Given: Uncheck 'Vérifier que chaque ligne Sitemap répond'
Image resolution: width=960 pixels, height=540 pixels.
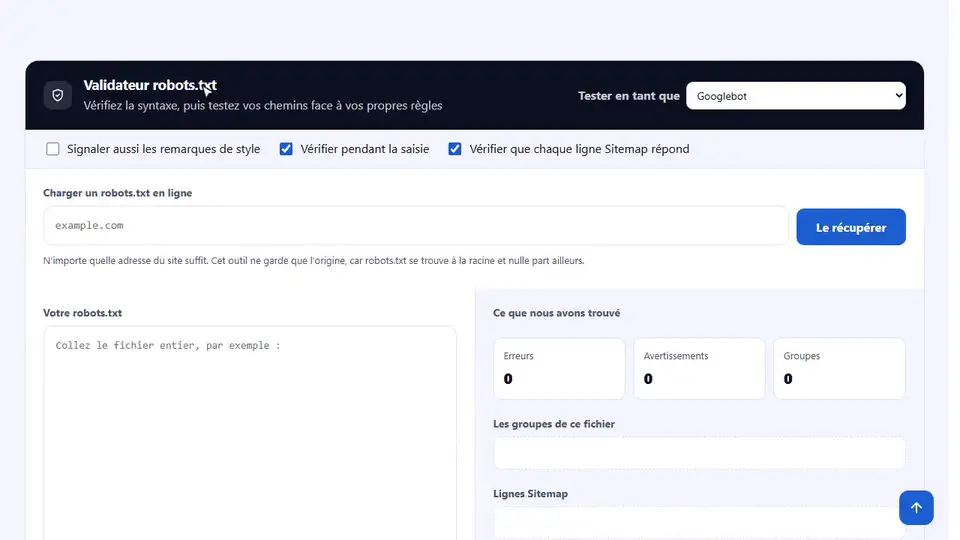Looking at the screenshot, I should tap(454, 149).
